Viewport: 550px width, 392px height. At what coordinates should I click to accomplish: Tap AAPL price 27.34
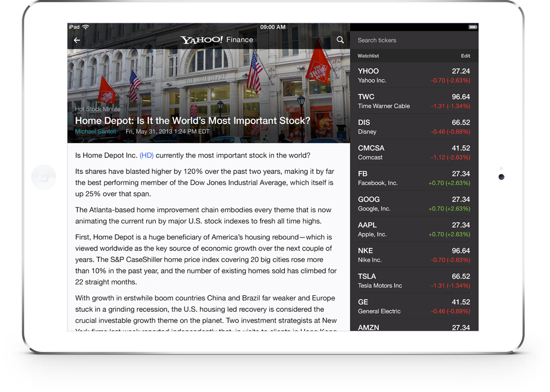[461, 225]
